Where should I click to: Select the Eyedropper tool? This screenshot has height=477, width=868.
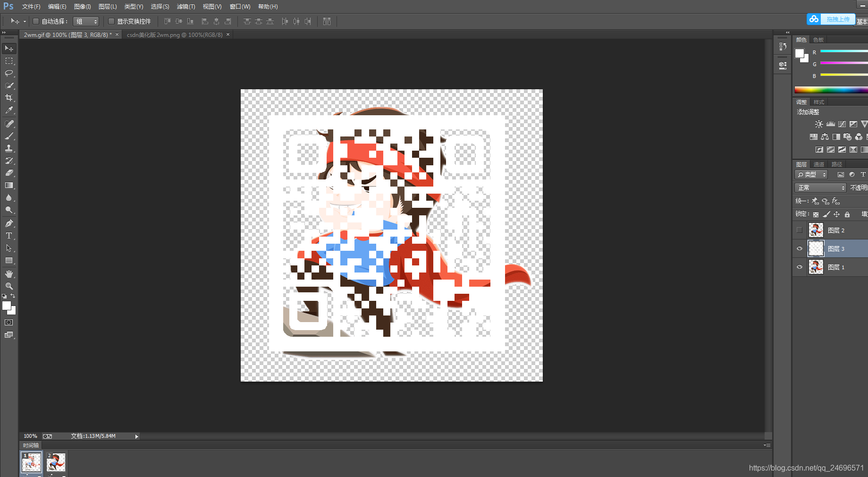9,110
